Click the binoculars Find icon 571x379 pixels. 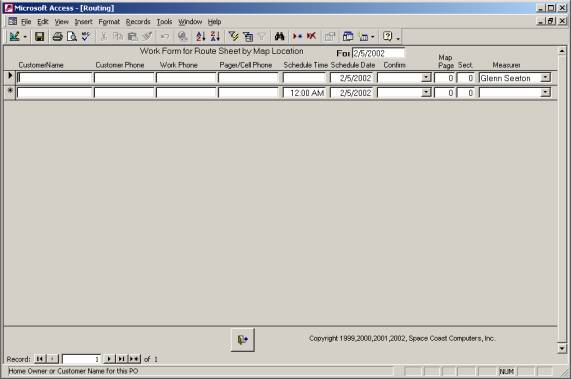click(x=279, y=36)
